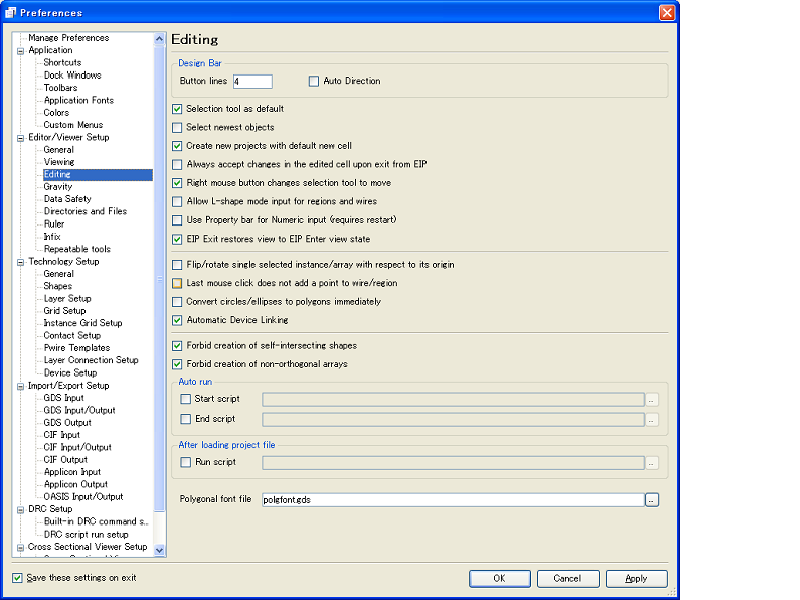Click the browse button beside End script
Viewport: 800px width, 600px height.
(x=652, y=419)
